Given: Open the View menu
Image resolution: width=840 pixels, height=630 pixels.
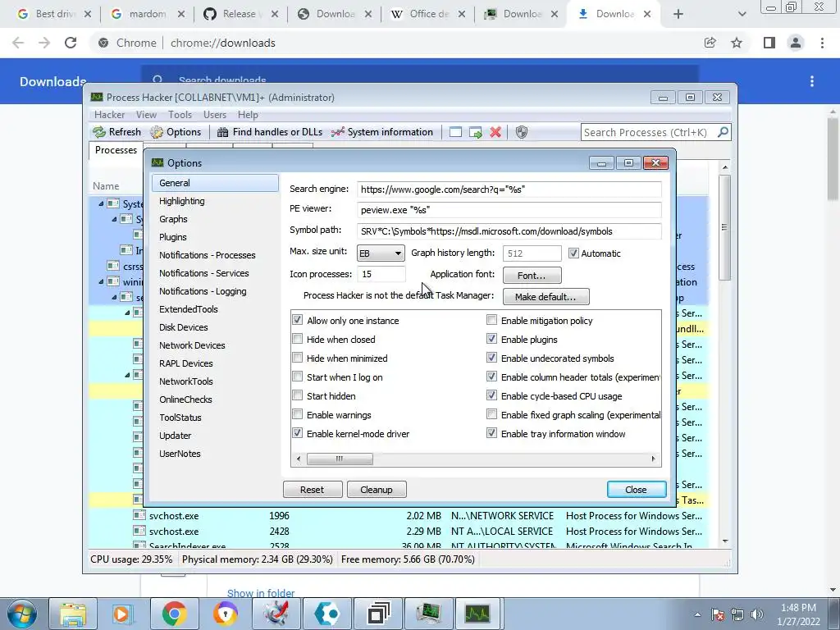Looking at the screenshot, I should tap(146, 115).
